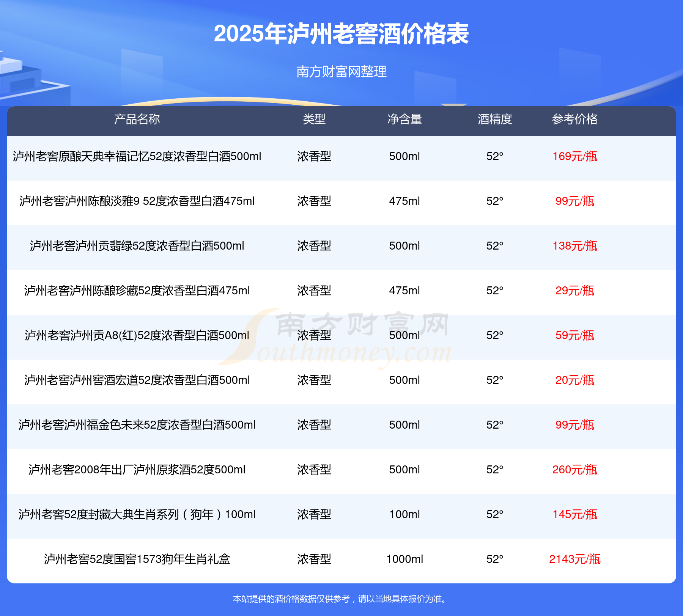This screenshot has width=683, height=616.
Task: Pick net content "475ml" in the 陈酿淡雅9 row
Action: (404, 201)
